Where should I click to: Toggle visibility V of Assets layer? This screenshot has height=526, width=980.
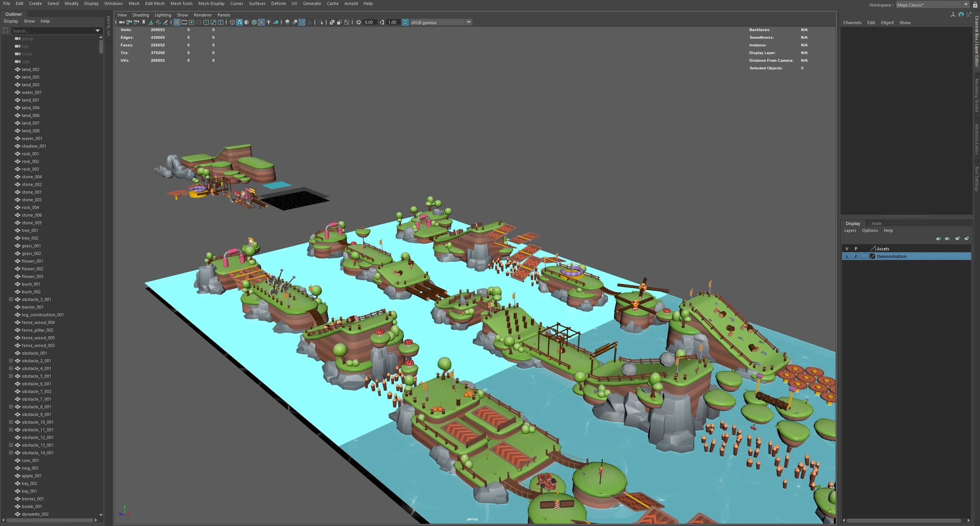pos(847,249)
